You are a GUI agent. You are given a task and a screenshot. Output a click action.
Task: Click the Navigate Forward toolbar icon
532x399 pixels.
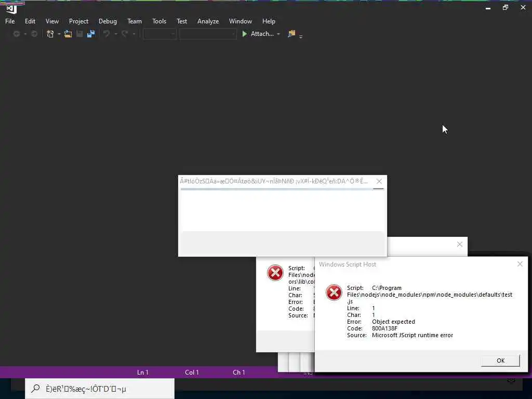(34, 34)
